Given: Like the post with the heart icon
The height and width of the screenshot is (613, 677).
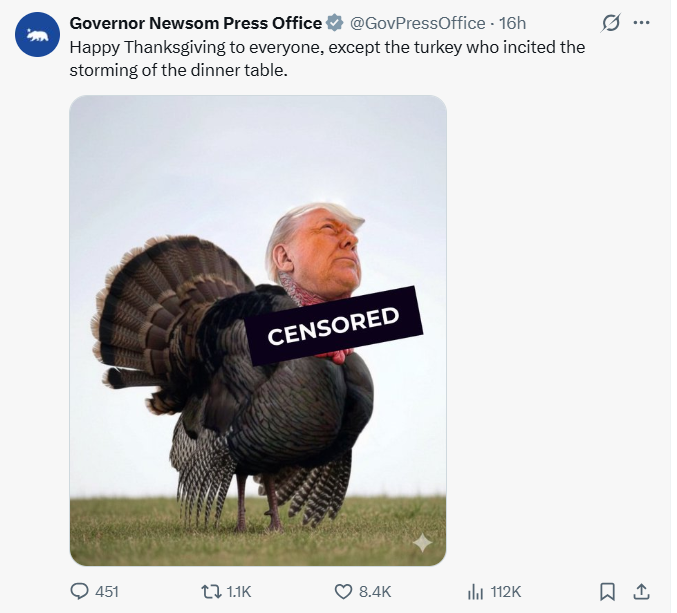Looking at the screenshot, I should 343,591.
